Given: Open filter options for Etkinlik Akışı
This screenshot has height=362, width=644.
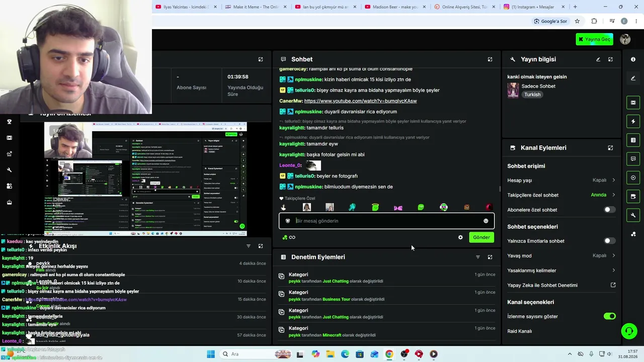Looking at the screenshot, I should pyautogui.click(x=249, y=246).
